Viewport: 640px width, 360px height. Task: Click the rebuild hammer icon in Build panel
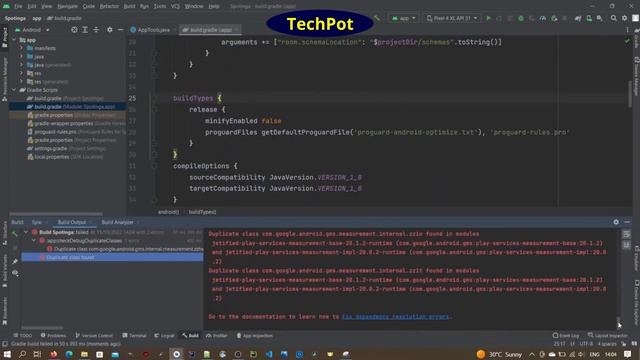coord(15,233)
